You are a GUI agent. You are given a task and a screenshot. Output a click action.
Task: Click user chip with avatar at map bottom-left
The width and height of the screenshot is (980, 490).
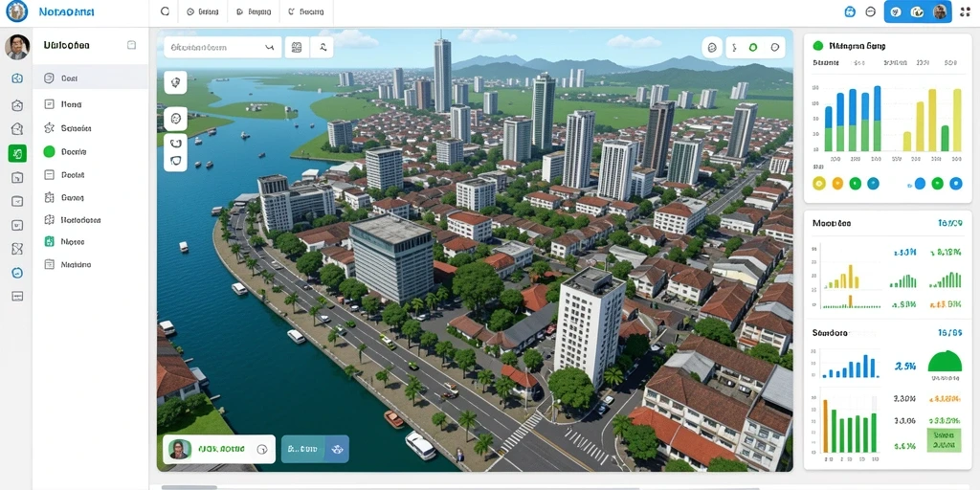pyautogui.click(x=219, y=449)
